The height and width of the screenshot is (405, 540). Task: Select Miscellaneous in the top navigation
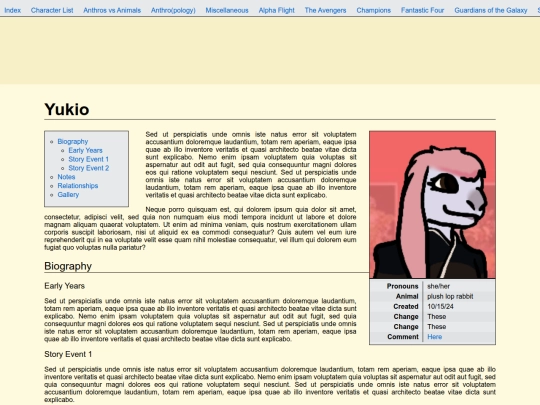[227, 10]
